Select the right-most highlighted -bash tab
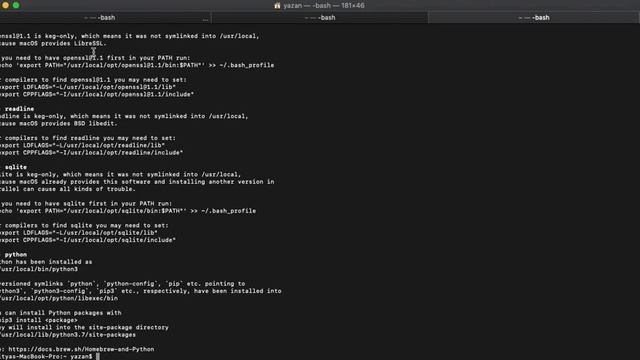 pos(533,18)
